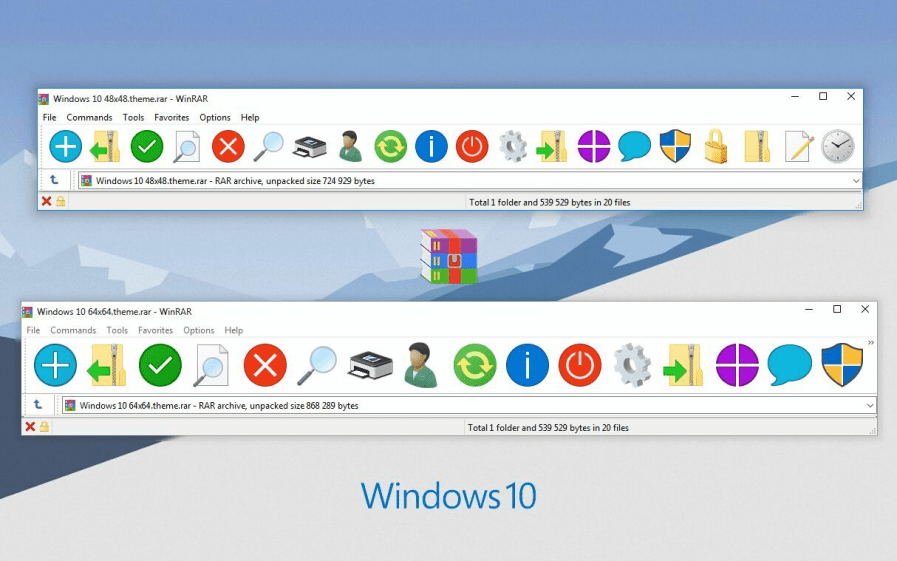Click the WinRAR books logo in the center
This screenshot has width=897, height=561.
(449, 256)
